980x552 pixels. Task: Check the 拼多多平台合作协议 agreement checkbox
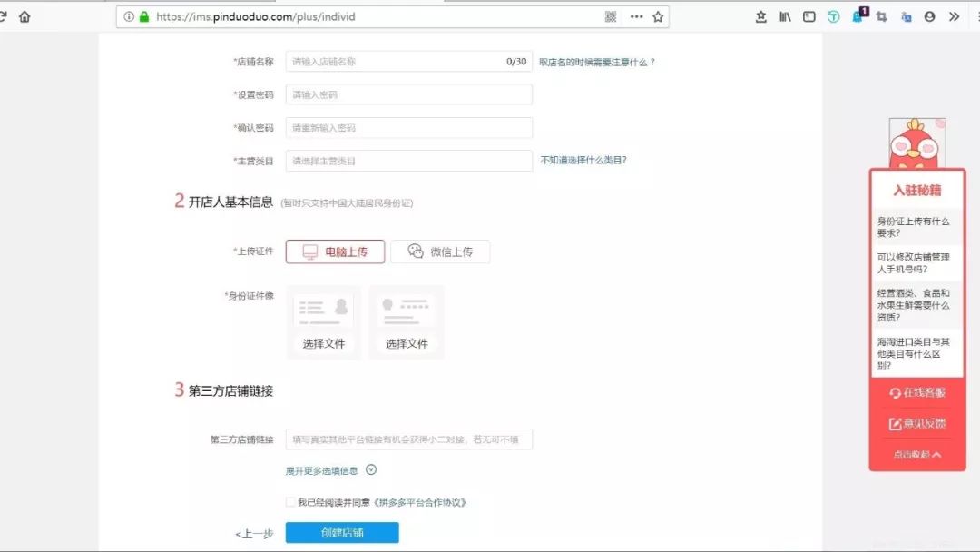click(290, 502)
